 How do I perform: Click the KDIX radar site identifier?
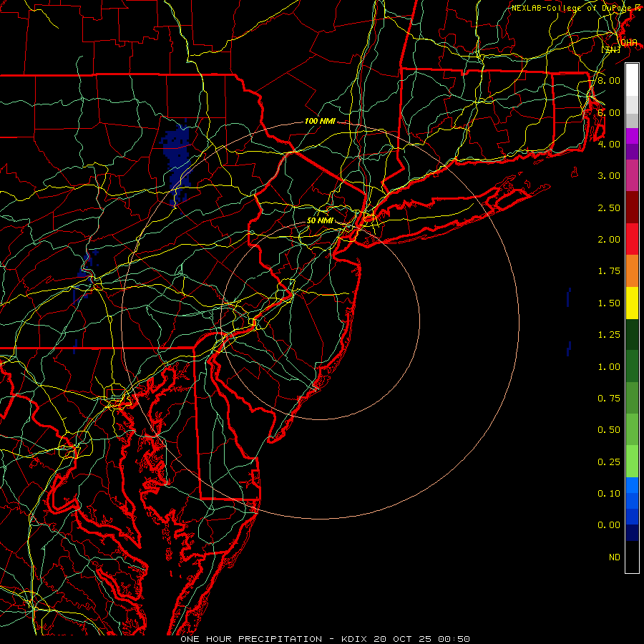click(355, 639)
